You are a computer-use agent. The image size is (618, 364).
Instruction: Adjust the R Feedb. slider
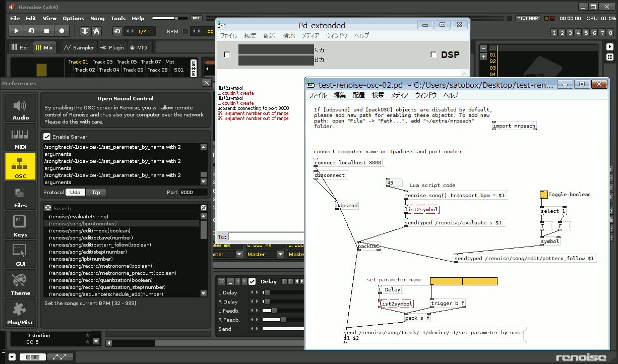pos(283,320)
